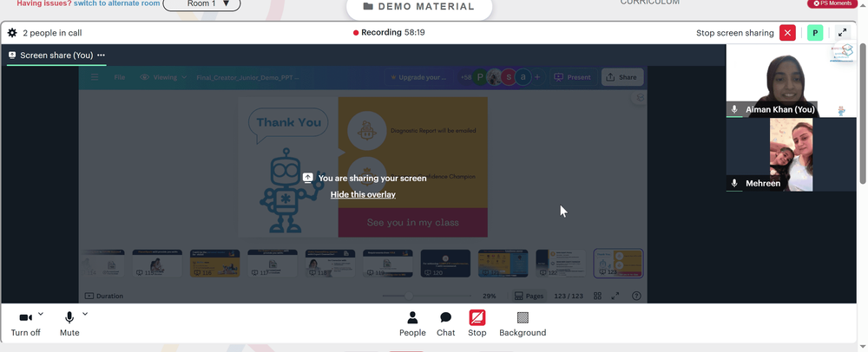Image resolution: width=868 pixels, height=352 pixels.
Task: Click switch to alternate room link
Action: (x=117, y=3)
